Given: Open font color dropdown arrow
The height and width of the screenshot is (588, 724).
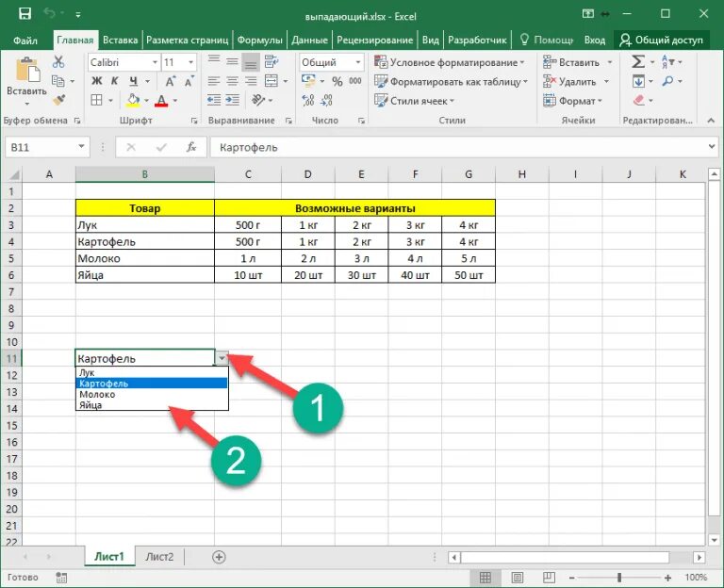Looking at the screenshot, I should [175, 100].
